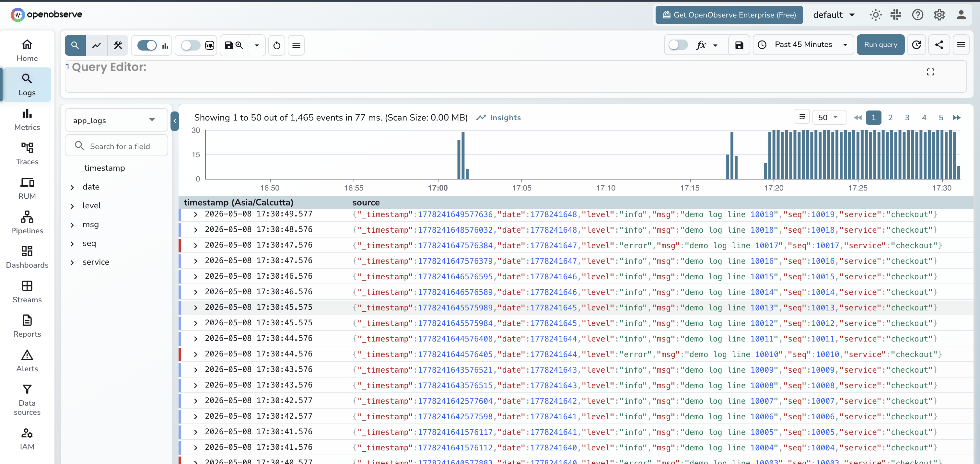This screenshot has height=464, width=980.
Task: Open the user profile menu
Action: [961, 15]
